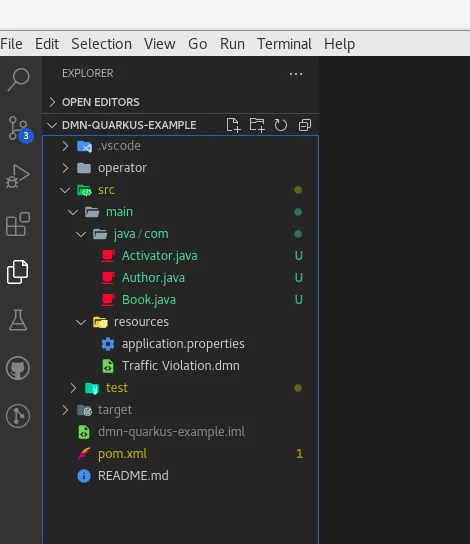Refresh the Explorer tree

[x=281, y=125]
